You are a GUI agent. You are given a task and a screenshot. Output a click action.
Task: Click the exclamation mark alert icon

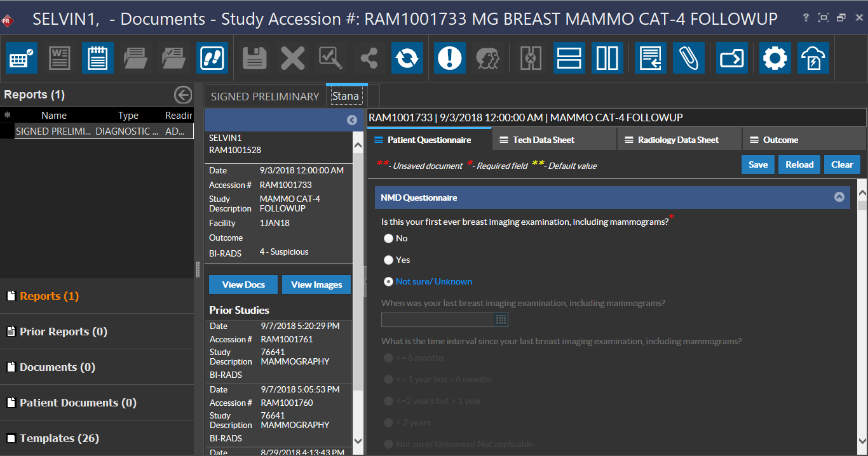450,58
